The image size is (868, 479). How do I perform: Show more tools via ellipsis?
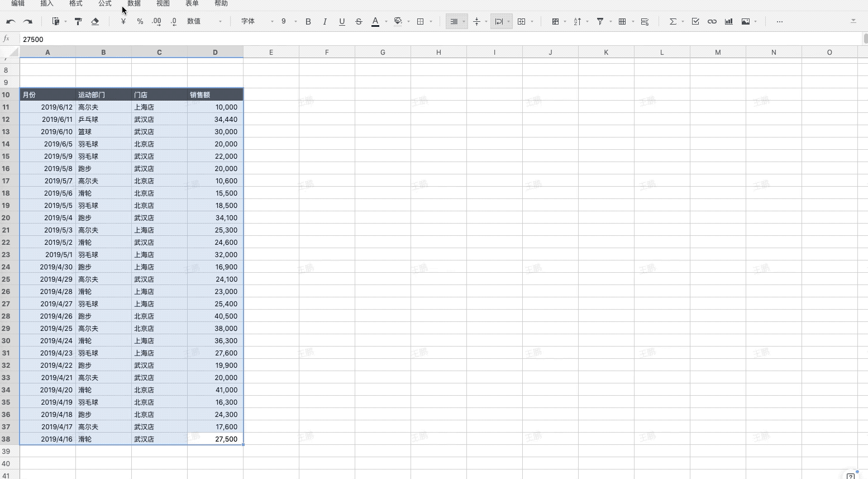[780, 22]
